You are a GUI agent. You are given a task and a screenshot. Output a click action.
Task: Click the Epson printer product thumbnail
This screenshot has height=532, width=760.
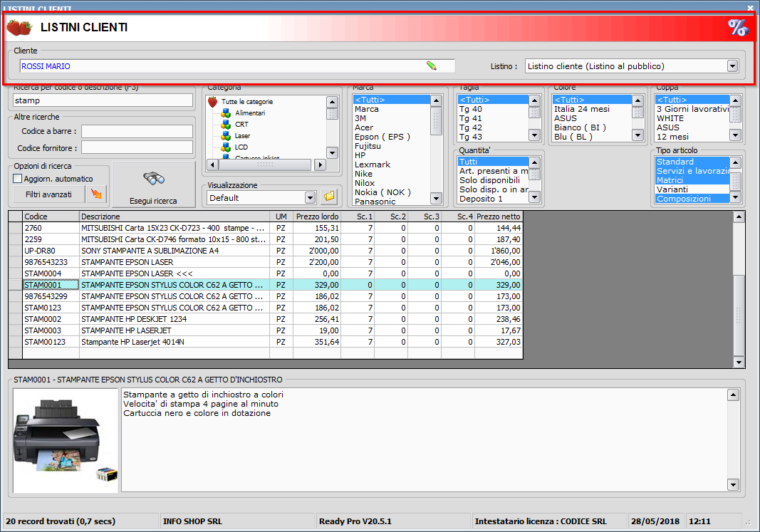(x=66, y=440)
